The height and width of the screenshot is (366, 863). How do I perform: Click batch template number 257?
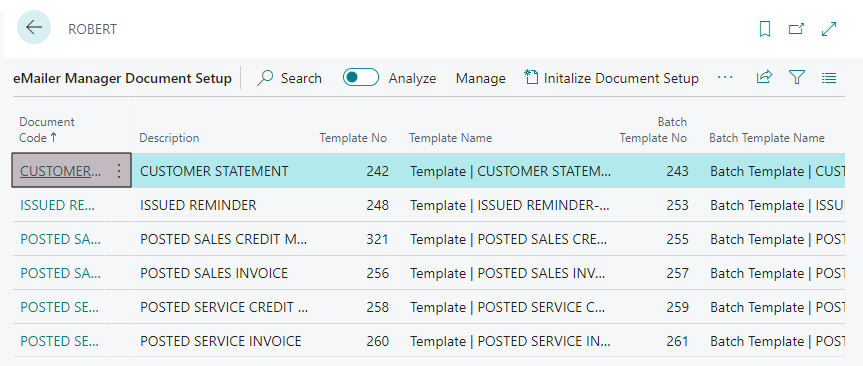pos(677,273)
